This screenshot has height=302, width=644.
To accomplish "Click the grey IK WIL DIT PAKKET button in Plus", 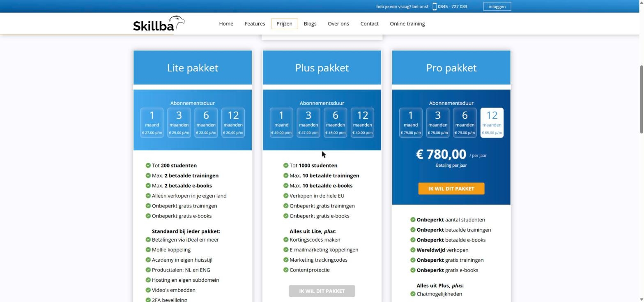I will 322,291.
